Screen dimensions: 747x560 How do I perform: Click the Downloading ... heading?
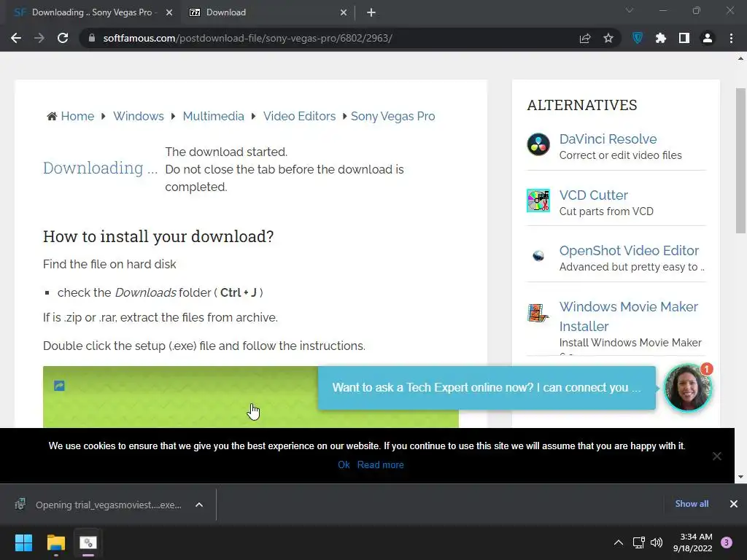(100, 168)
